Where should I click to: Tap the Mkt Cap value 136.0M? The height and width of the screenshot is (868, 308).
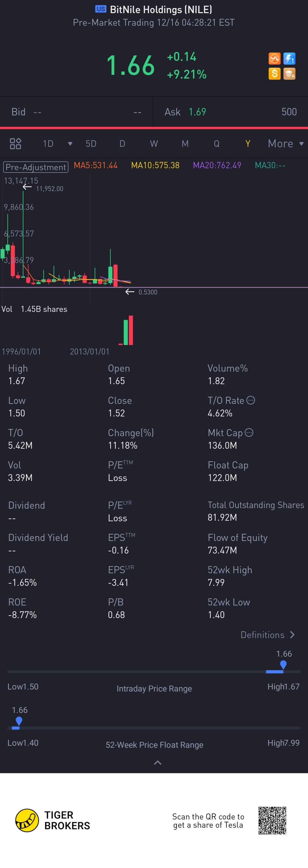pyautogui.click(x=222, y=446)
